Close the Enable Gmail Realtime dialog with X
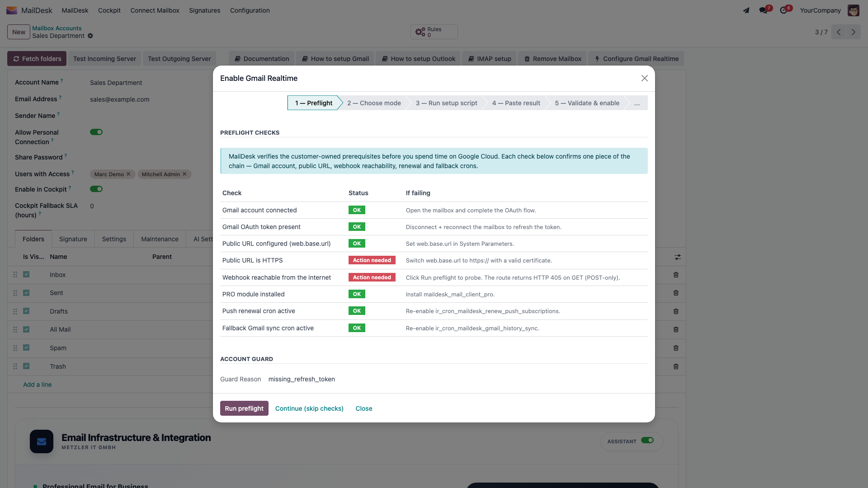 (x=645, y=78)
